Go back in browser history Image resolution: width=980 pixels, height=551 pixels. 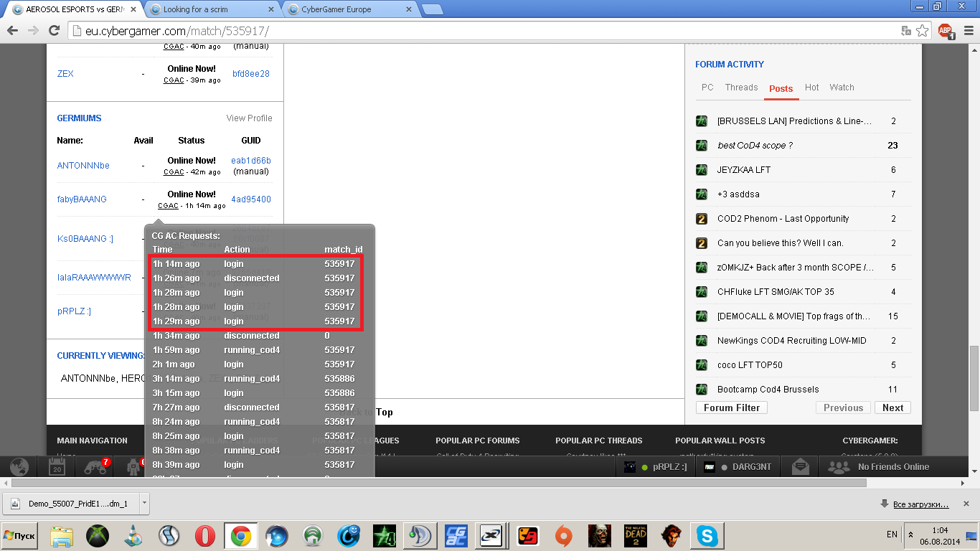pyautogui.click(x=12, y=31)
